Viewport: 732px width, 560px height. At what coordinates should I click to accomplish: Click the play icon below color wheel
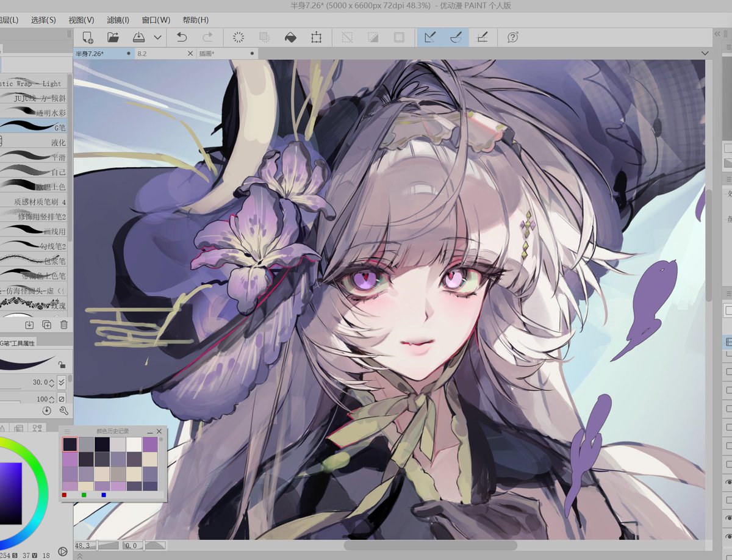(63, 552)
